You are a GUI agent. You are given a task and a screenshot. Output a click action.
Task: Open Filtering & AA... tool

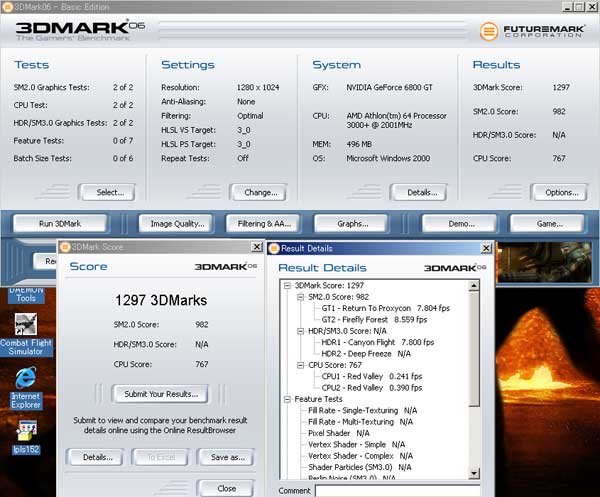[x=264, y=223]
